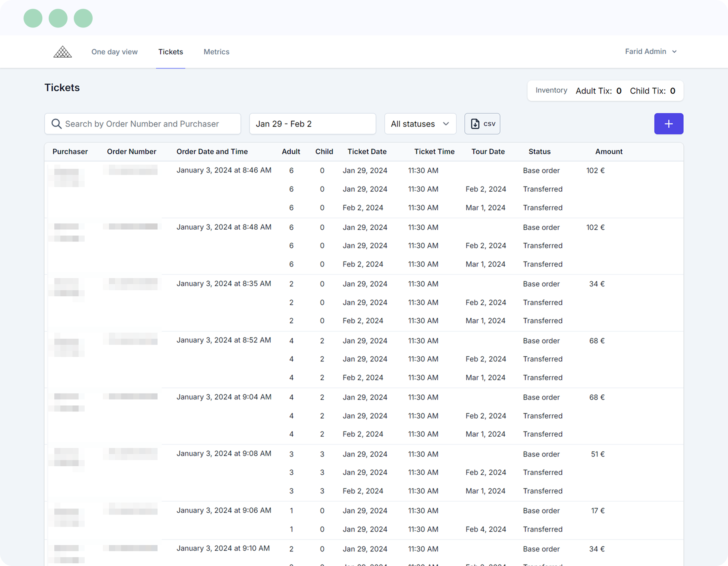728x566 pixels.
Task: Click Base order status in the 9:06 AM order
Action: [x=541, y=510]
